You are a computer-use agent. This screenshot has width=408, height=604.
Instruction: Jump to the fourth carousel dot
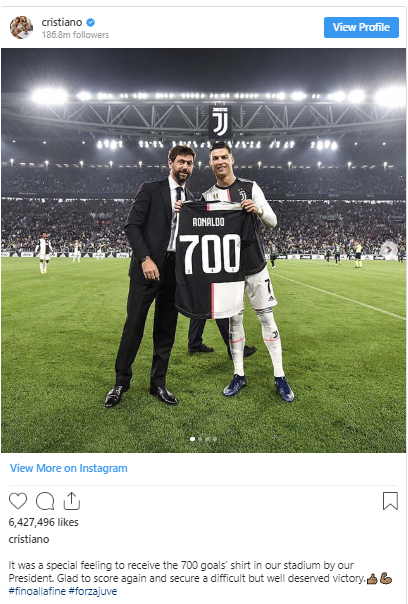(215, 439)
